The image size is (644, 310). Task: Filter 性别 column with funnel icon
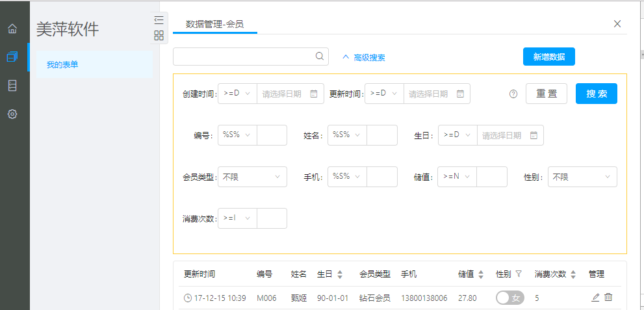(519, 274)
